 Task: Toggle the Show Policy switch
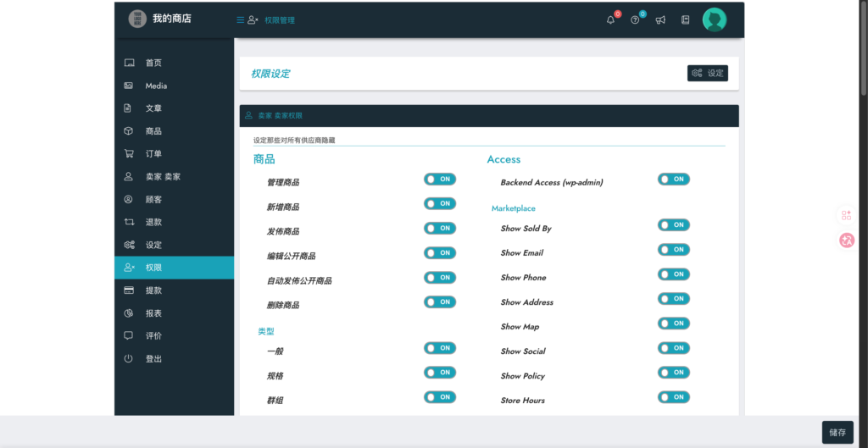tap(674, 373)
